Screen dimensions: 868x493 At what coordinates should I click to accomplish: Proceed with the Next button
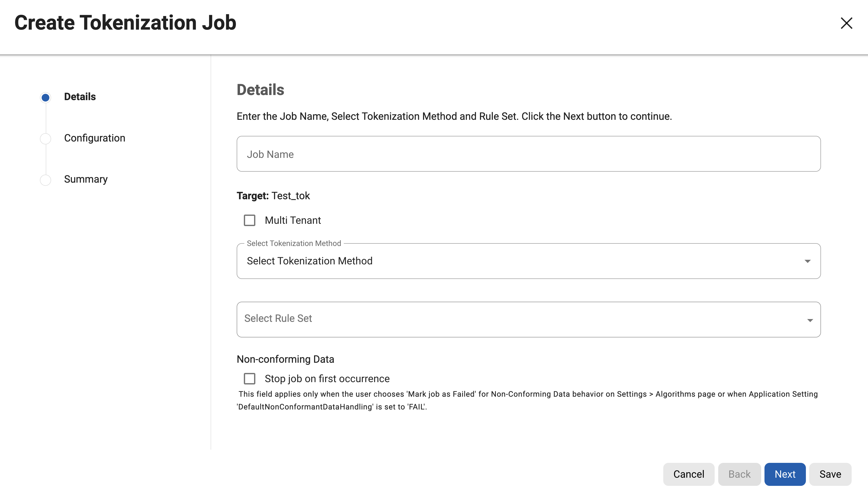[x=785, y=474]
